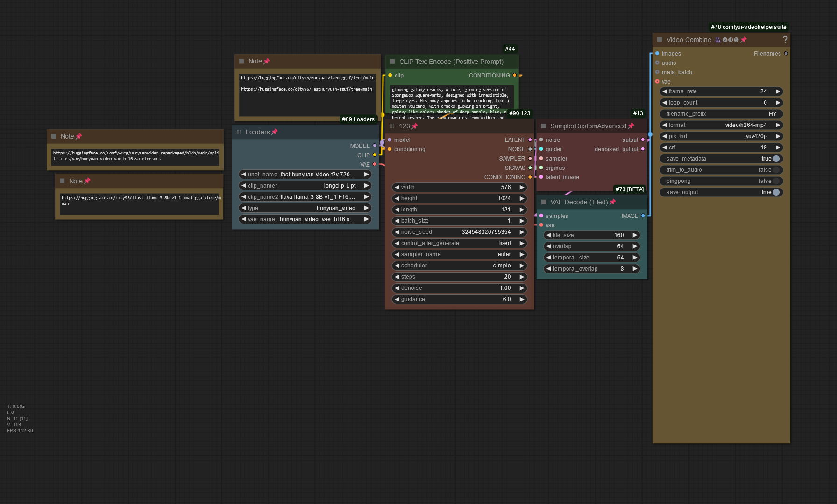The width and height of the screenshot is (837, 504).
Task: Enable the pingpong toggle
Action: 776,181
